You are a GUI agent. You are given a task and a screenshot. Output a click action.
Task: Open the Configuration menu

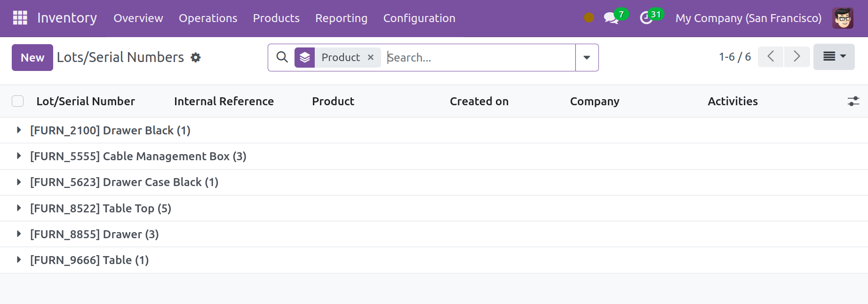pos(419,18)
